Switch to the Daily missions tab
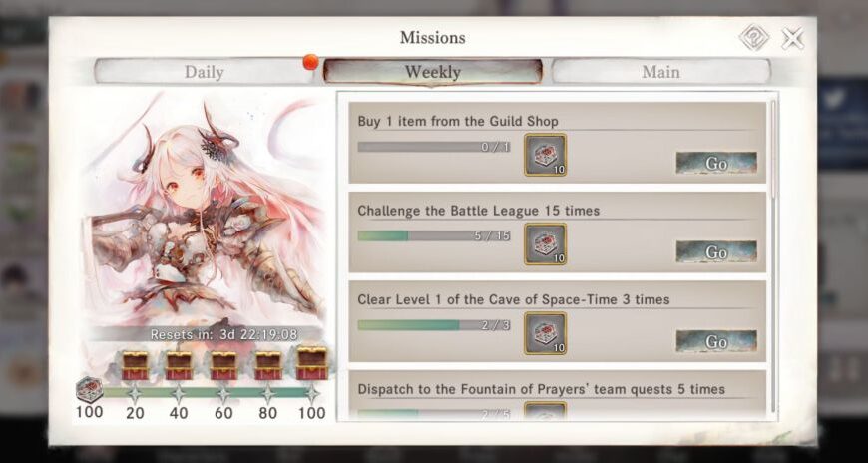 coord(205,72)
